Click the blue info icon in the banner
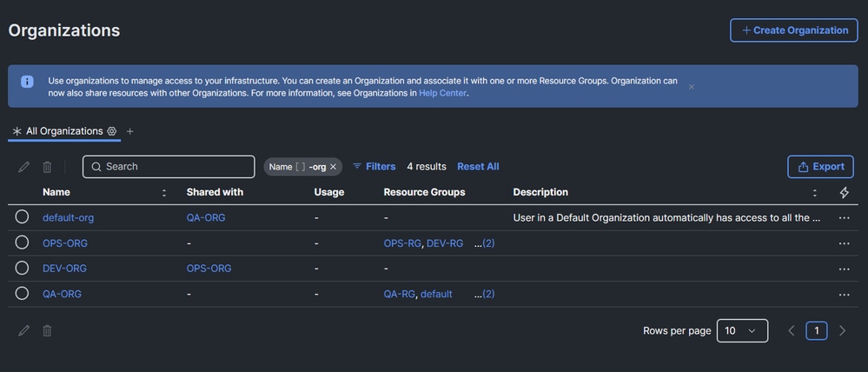This screenshot has width=868, height=372. point(27,82)
